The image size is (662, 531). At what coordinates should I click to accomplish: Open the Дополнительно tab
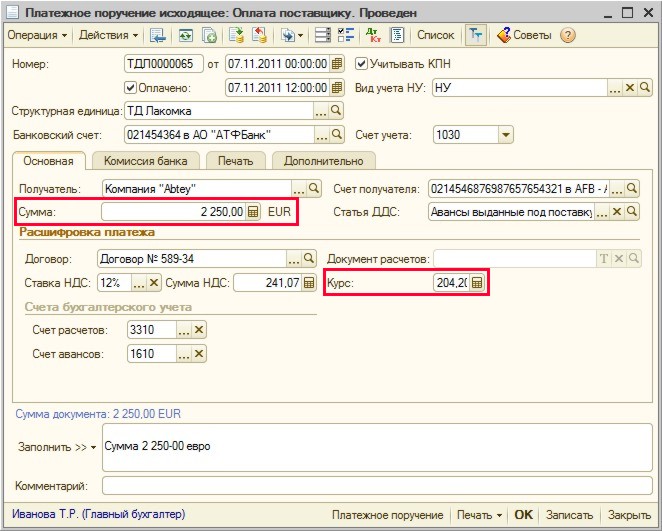pyautogui.click(x=324, y=160)
